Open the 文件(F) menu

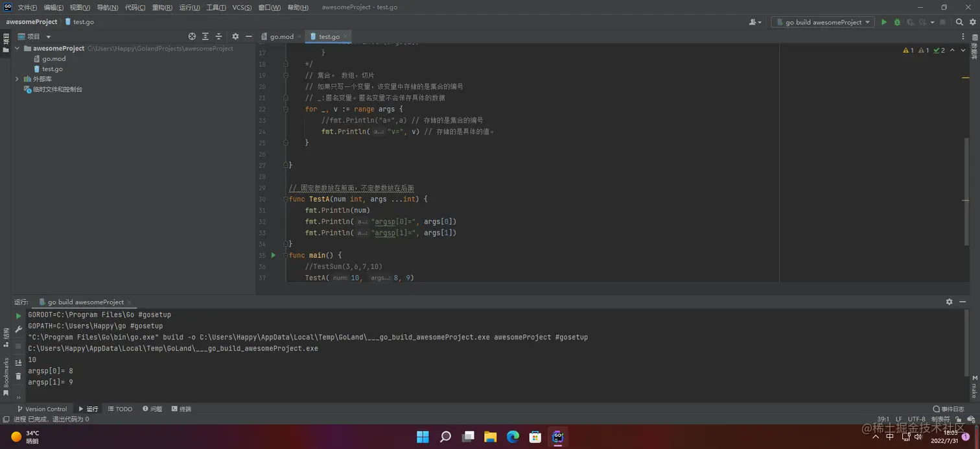[x=27, y=7]
